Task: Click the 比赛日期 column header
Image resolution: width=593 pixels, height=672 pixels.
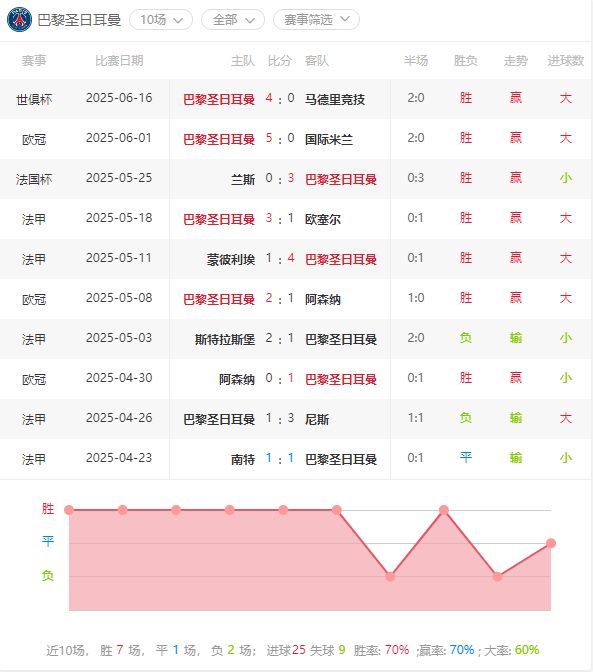Action: [119, 61]
